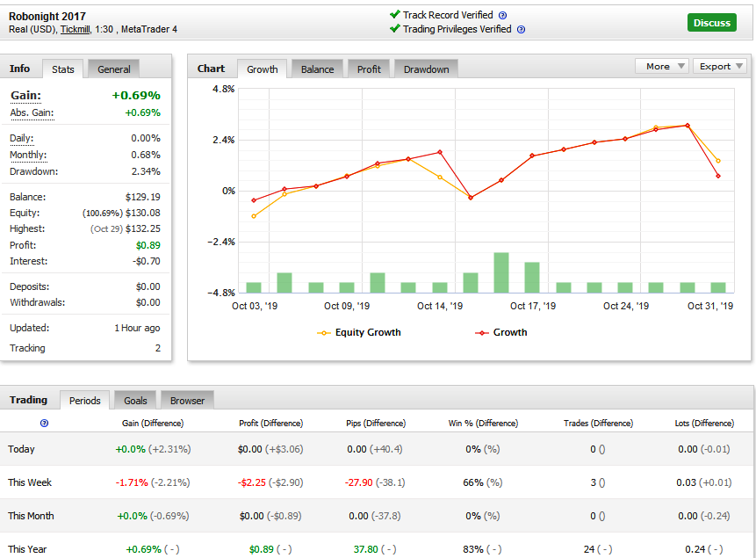Click the Profit value $0.89 in Info

point(148,245)
